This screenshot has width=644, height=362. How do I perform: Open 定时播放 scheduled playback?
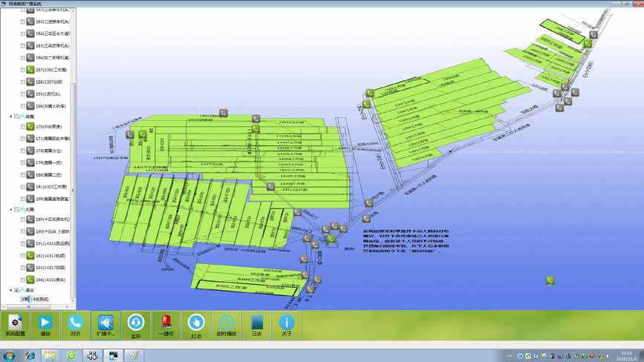(227, 326)
